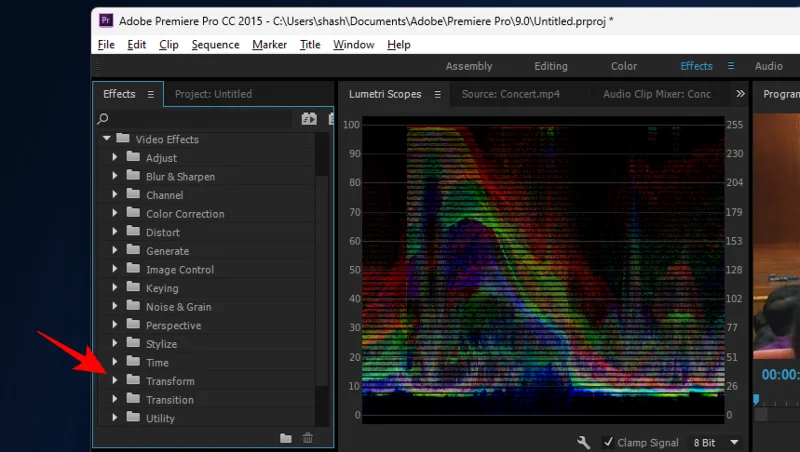Click the Premiere Pro app icon in title bar
The height and width of the screenshot is (452, 800).
coord(104,19)
